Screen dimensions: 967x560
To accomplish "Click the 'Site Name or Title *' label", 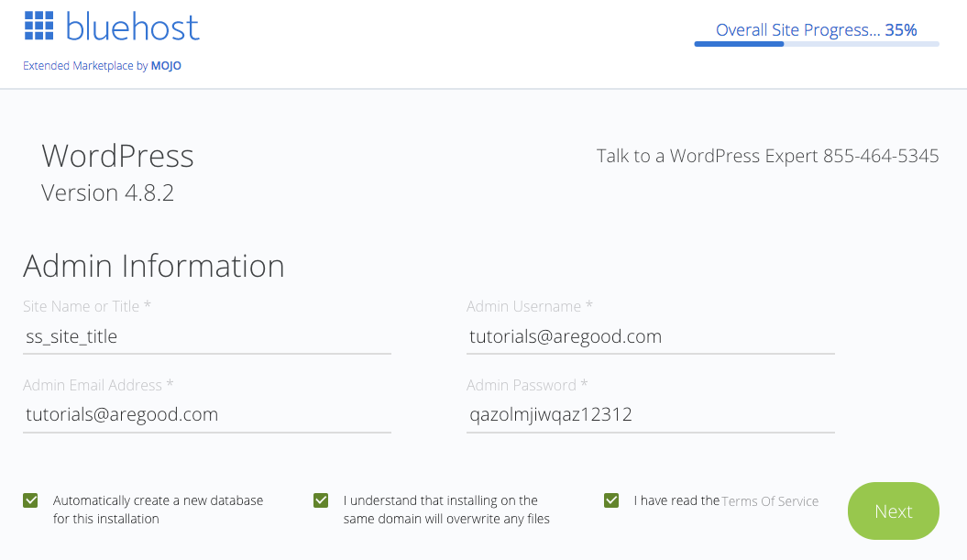I will [87, 306].
